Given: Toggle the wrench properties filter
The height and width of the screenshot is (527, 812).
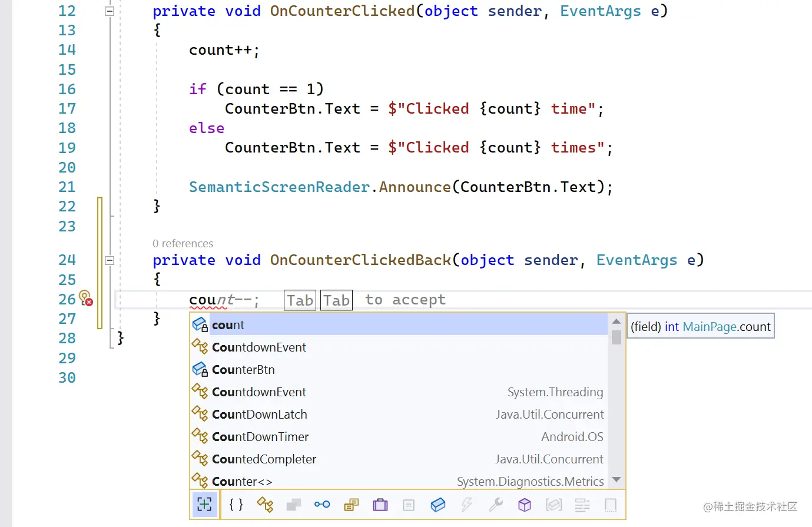Looking at the screenshot, I should pyautogui.click(x=496, y=505).
